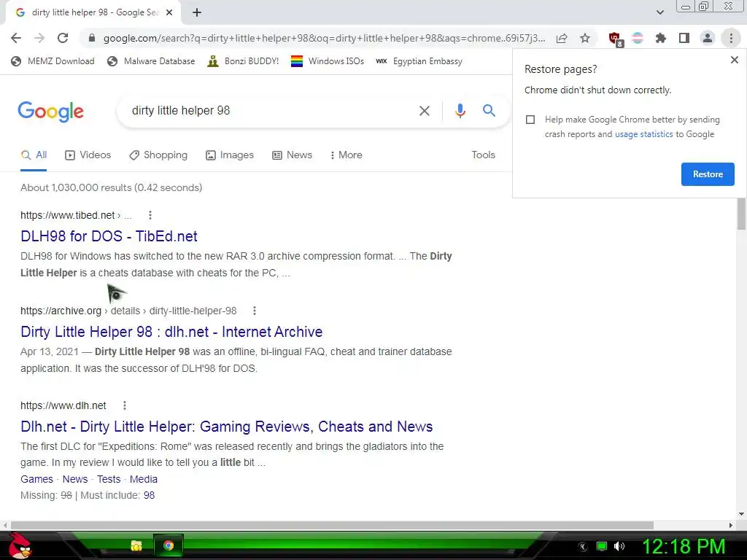The image size is (747, 560).
Task: Click the address bar URL
Action: coord(324,38)
